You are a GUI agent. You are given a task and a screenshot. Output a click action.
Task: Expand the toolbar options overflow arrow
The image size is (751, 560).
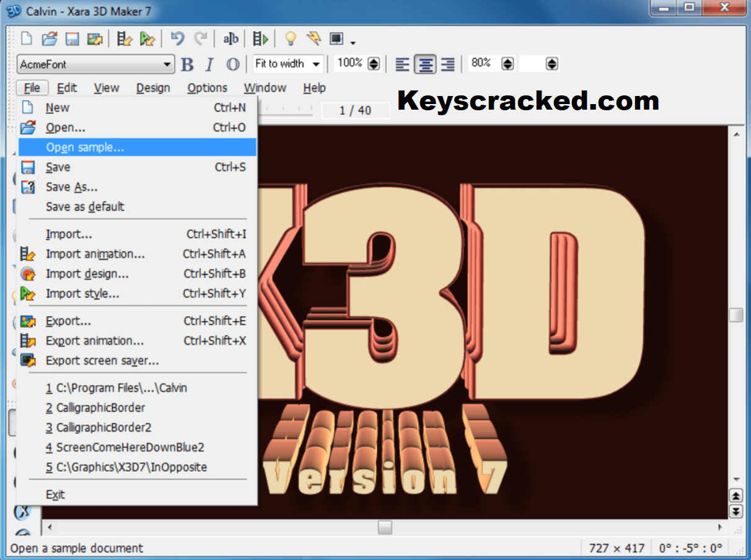pyautogui.click(x=353, y=43)
